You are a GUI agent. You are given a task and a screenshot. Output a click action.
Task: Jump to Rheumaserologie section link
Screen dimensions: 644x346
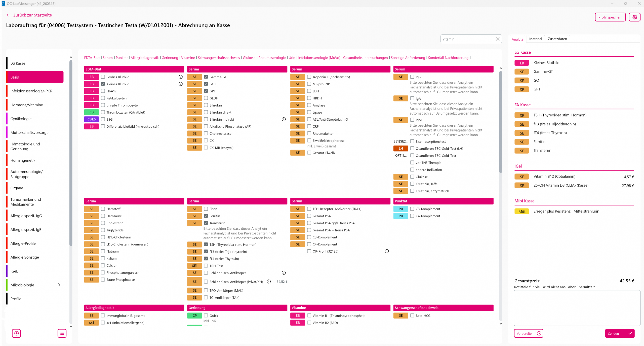pos(272,58)
